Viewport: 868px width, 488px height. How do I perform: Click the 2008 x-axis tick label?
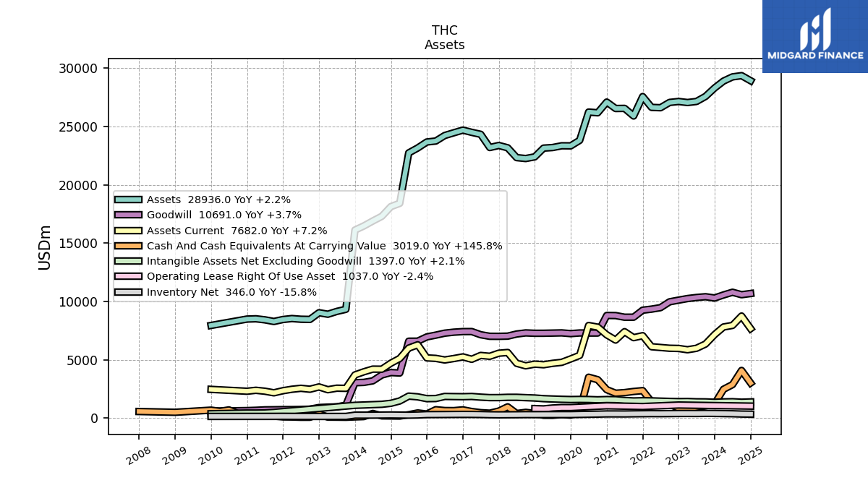coord(138,455)
